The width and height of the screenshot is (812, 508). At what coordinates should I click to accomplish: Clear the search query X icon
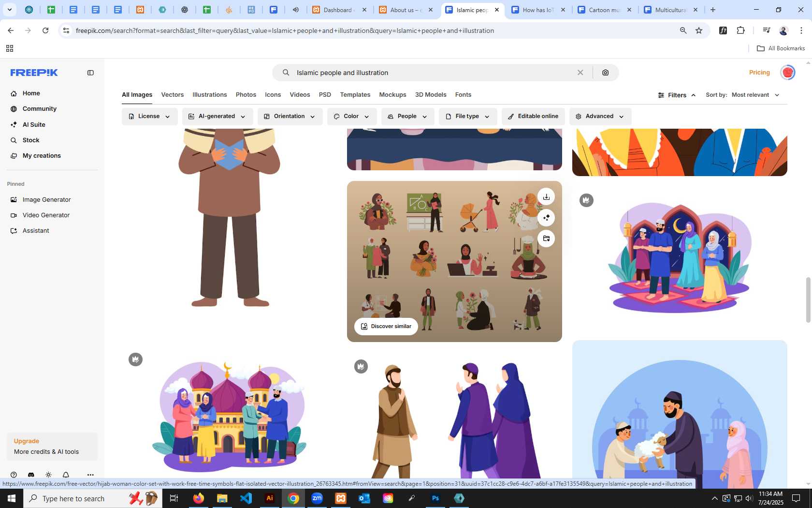pyautogui.click(x=580, y=73)
